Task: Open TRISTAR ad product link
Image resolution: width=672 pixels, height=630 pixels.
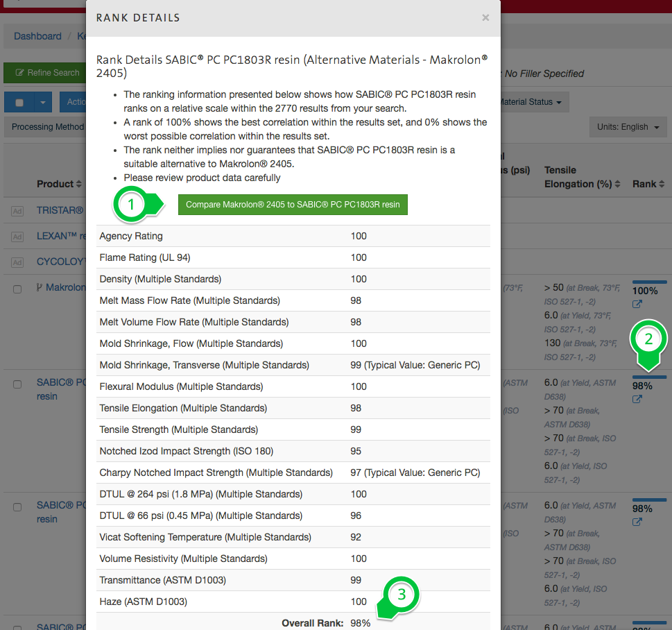Action: pos(61,210)
